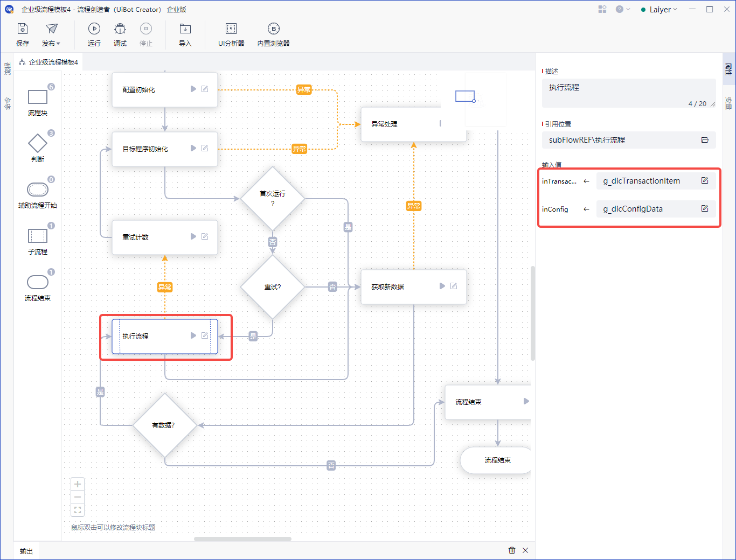The image size is (736, 560).
Task: Click the reference path field subFlowREF\执行流程
Action: pos(629,140)
